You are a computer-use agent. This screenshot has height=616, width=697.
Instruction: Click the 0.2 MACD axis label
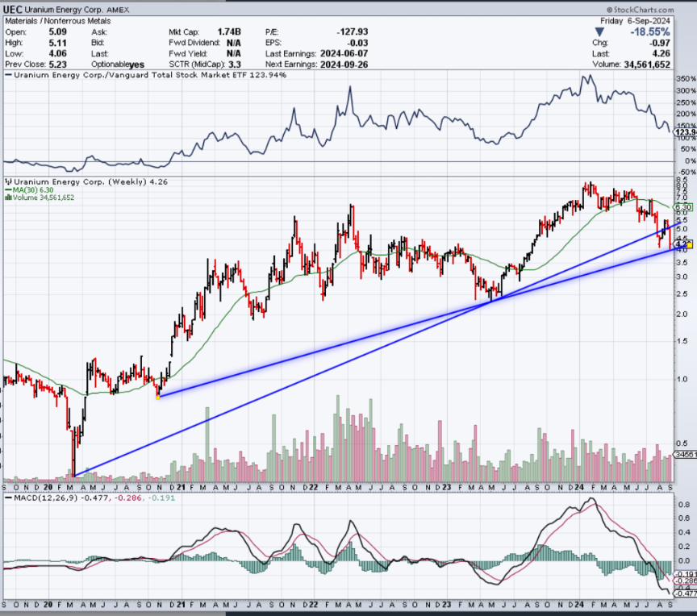pyautogui.click(x=685, y=547)
